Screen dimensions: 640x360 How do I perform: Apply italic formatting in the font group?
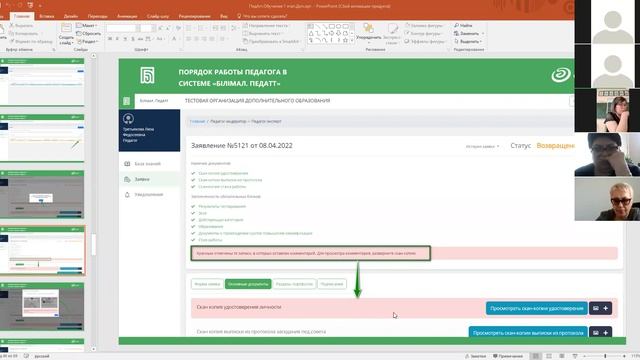tap(117, 39)
